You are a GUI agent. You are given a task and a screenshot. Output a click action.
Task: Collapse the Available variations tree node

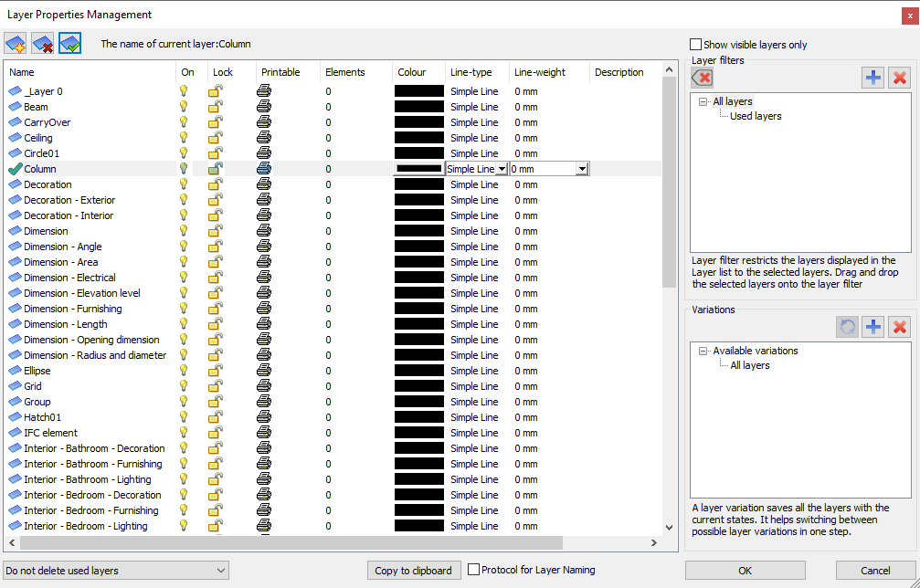coord(703,351)
